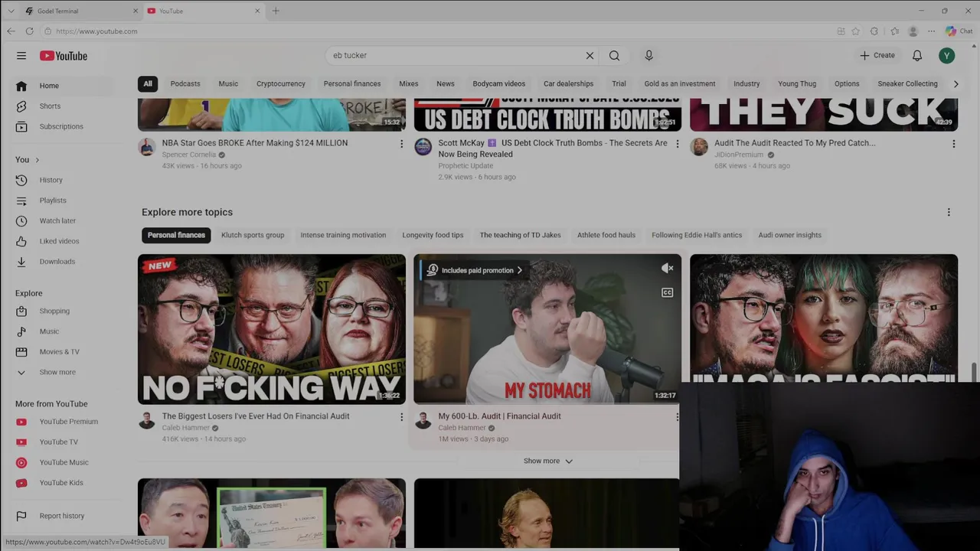This screenshot has height=551, width=980.
Task: Select the Cryptocurrency filter chip
Action: pyautogui.click(x=281, y=84)
